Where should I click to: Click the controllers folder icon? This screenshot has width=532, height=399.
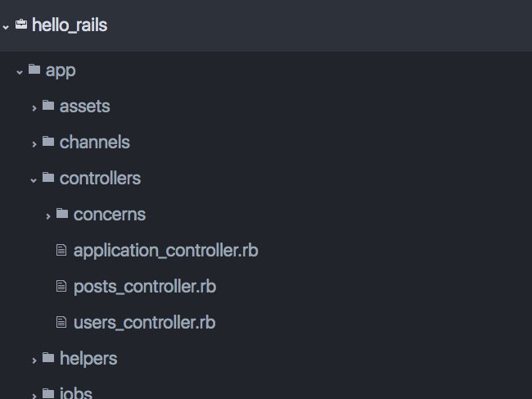pos(48,178)
